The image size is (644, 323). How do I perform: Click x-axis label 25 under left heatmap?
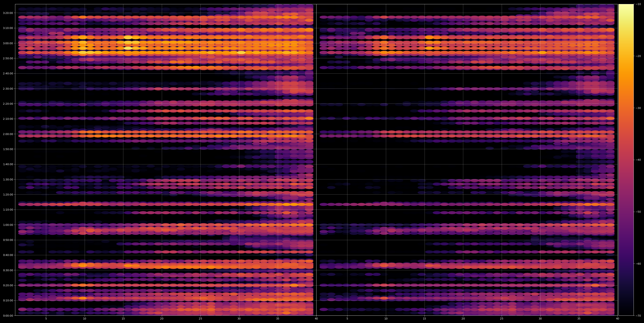(200, 319)
